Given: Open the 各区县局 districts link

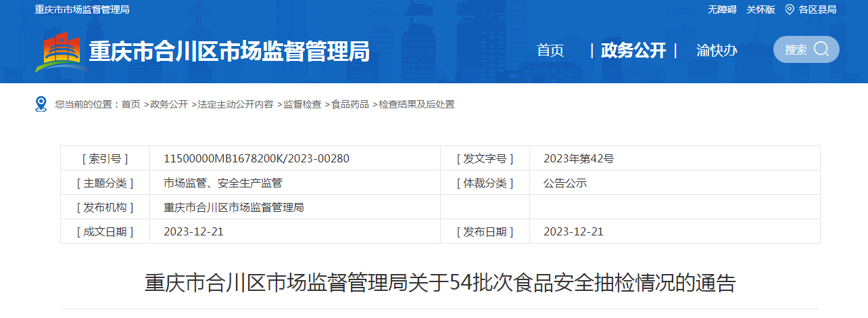Looking at the screenshot, I should 817,9.
